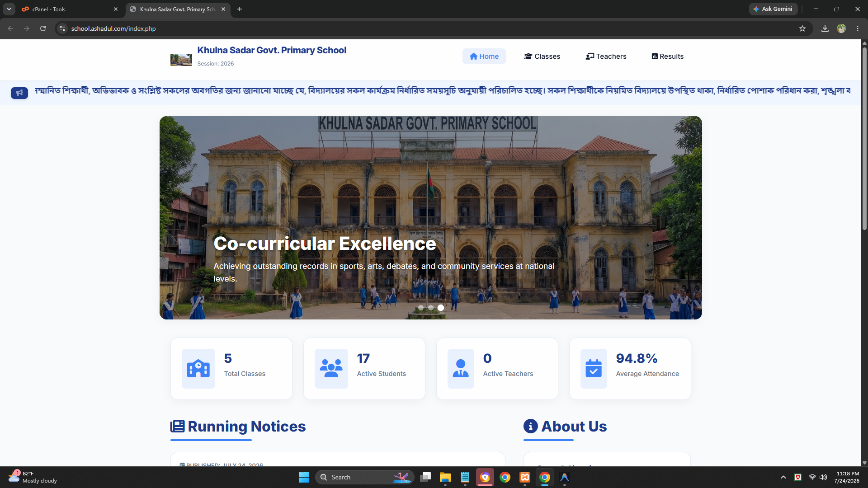View site information icon in address bar
Screen dimensions: 868x488
[62, 28]
